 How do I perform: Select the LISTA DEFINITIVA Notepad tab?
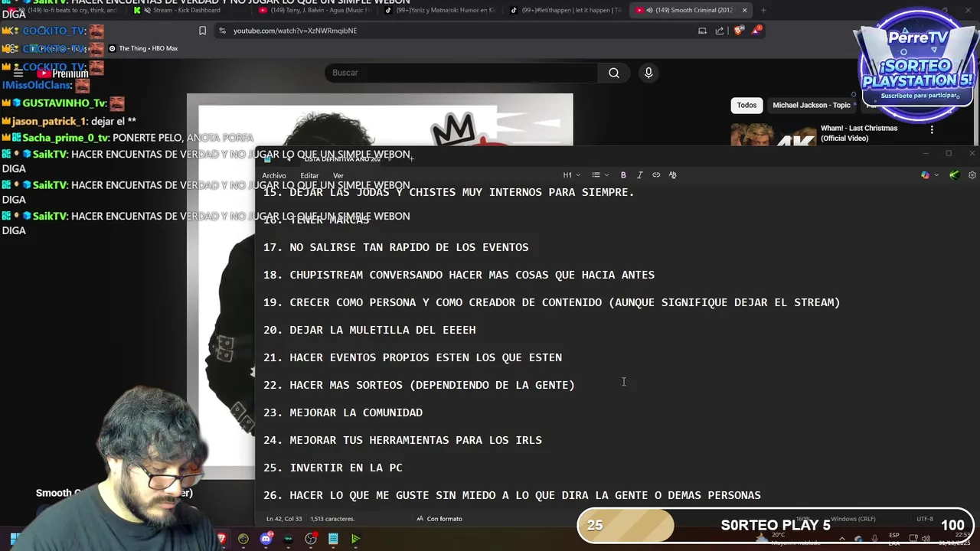point(342,158)
